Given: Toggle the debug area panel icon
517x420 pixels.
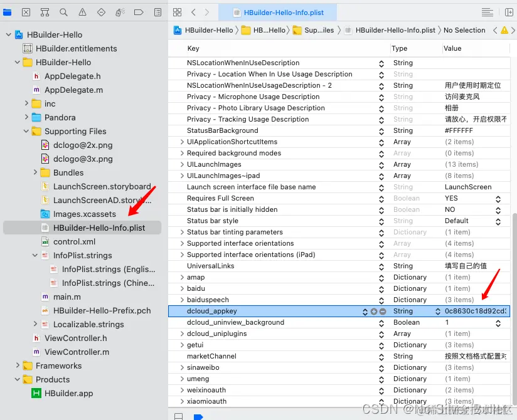Looking at the screenshot, I should point(178,416).
